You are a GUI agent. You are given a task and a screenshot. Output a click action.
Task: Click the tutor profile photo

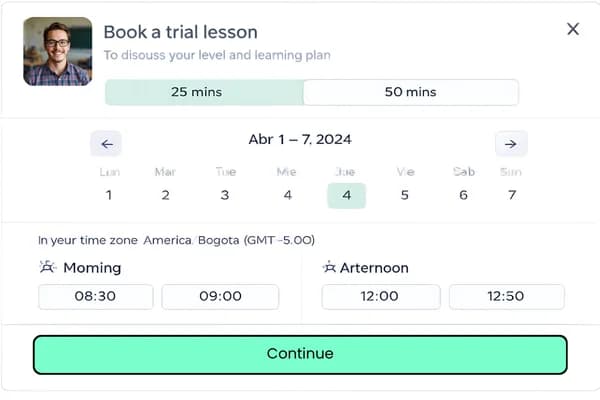click(x=57, y=51)
